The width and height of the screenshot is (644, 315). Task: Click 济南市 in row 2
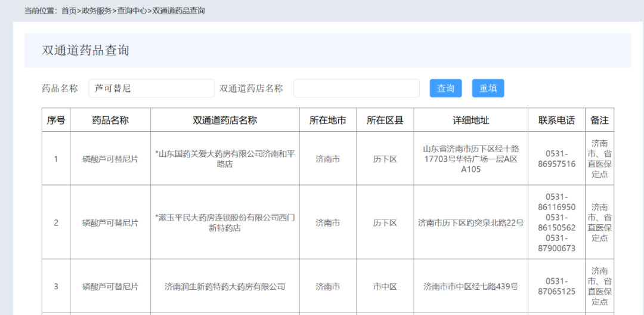click(328, 223)
